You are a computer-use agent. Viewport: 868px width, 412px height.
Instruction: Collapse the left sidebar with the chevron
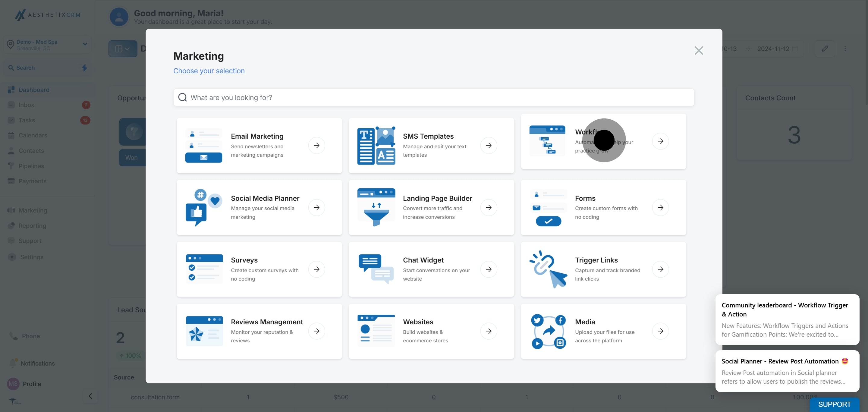coord(90,396)
